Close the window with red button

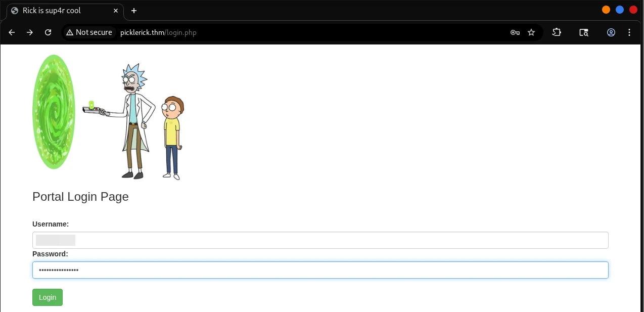click(633, 10)
